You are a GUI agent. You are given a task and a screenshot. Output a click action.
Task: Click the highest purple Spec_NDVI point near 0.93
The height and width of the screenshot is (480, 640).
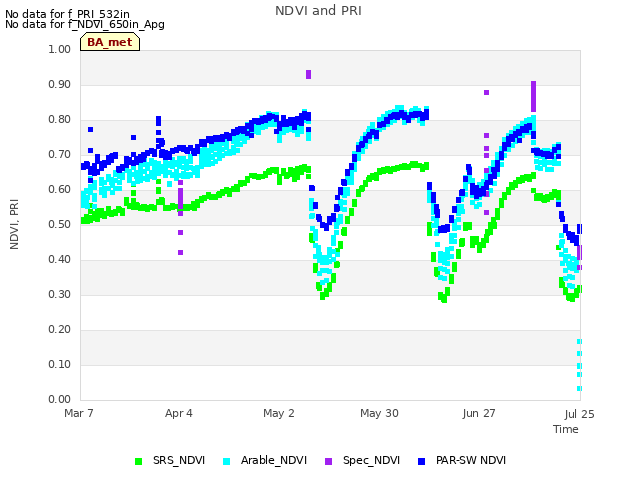pos(309,74)
